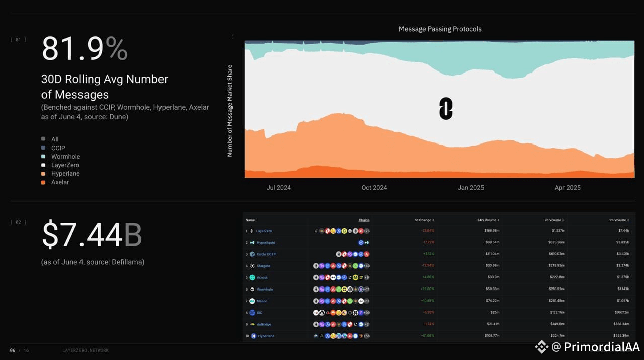Expand the +40 chains badge for Stargate

[x=367, y=266]
